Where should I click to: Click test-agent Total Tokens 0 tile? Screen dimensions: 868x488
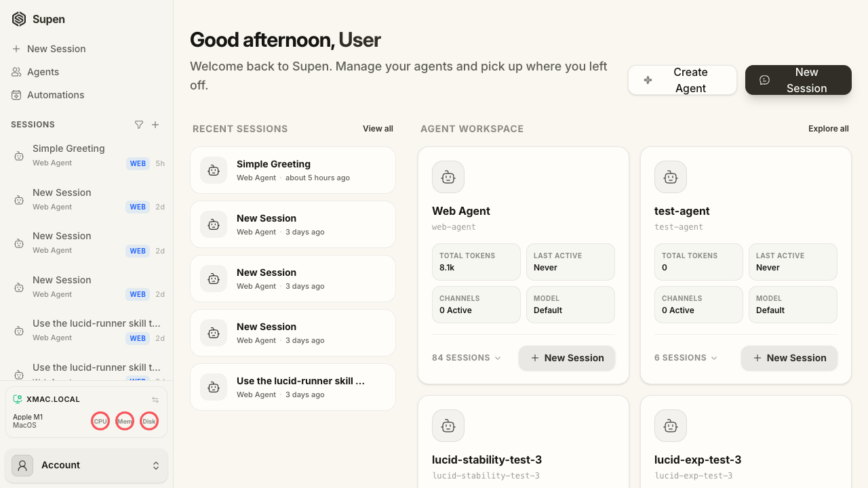[698, 262]
